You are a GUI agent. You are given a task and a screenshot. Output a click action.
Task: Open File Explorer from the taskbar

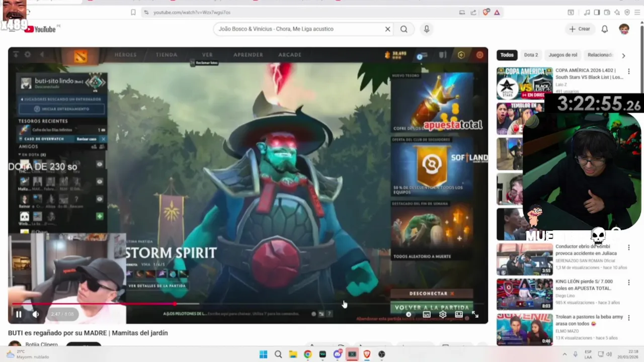293,354
